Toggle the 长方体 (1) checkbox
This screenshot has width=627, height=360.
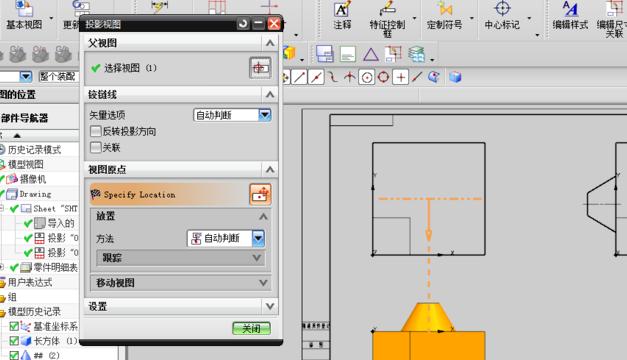pyautogui.click(x=14, y=341)
